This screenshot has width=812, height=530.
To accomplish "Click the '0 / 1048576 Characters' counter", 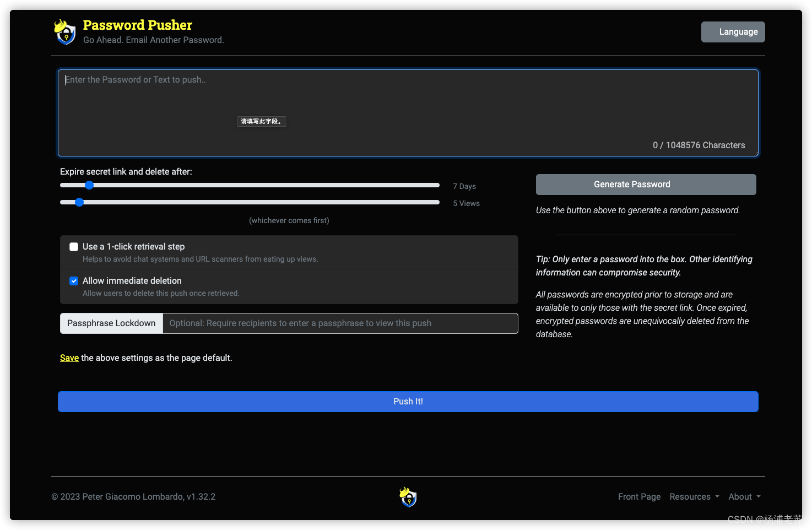I will coord(699,145).
